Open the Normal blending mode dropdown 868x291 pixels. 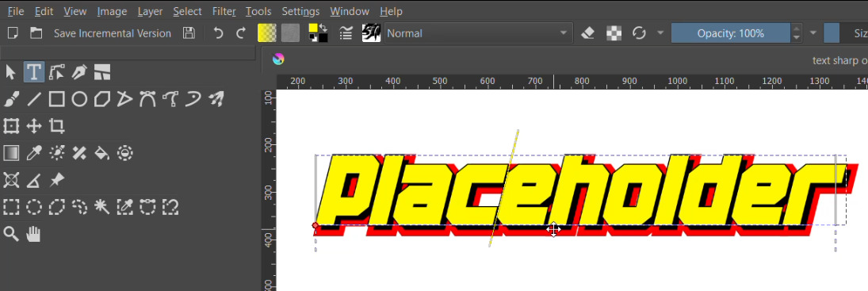point(478,33)
